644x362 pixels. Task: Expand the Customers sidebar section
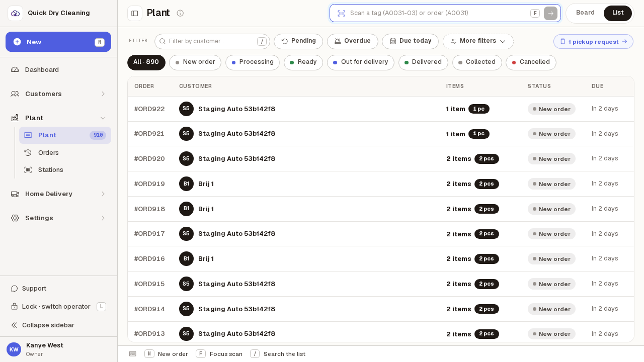pyautogui.click(x=58, y=94)
